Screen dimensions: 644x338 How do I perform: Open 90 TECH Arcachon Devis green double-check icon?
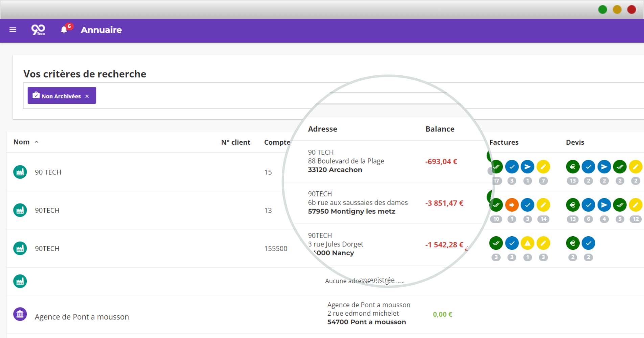(x=620, y=167)
